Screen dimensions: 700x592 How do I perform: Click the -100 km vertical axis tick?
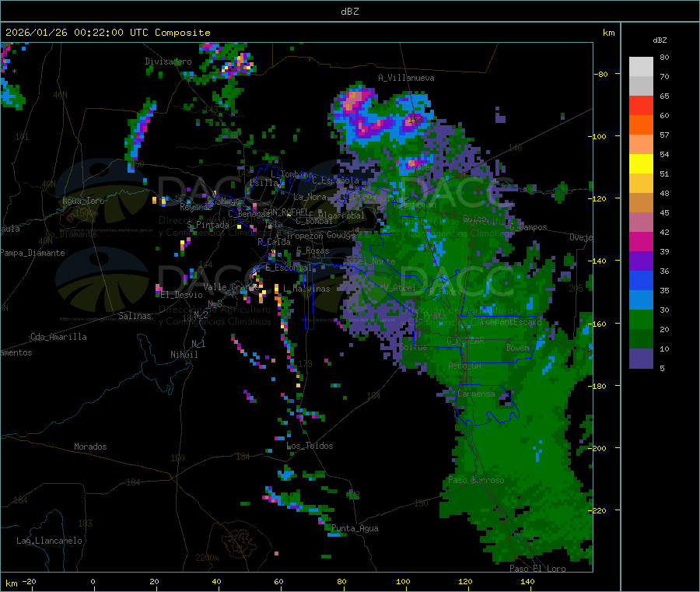click(599, 137)
